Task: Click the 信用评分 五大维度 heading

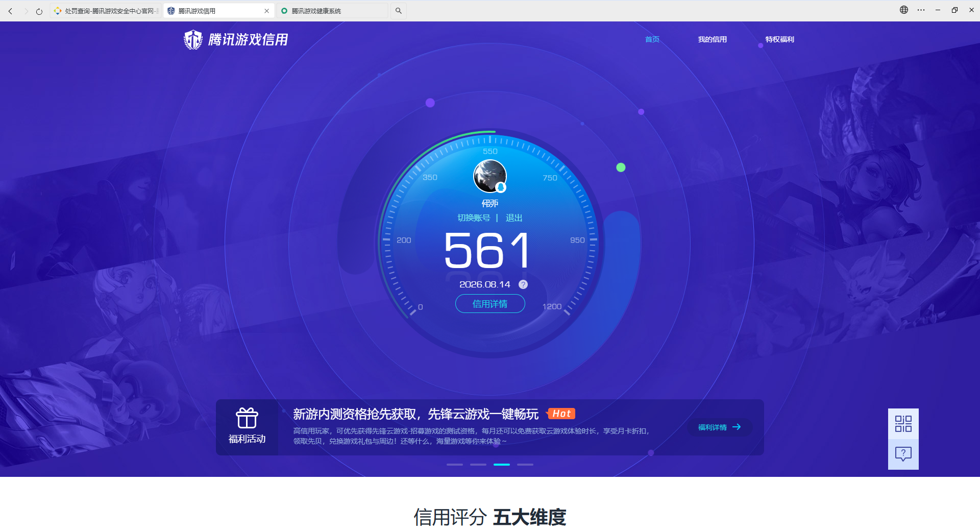Action: (x=490, y=517)
